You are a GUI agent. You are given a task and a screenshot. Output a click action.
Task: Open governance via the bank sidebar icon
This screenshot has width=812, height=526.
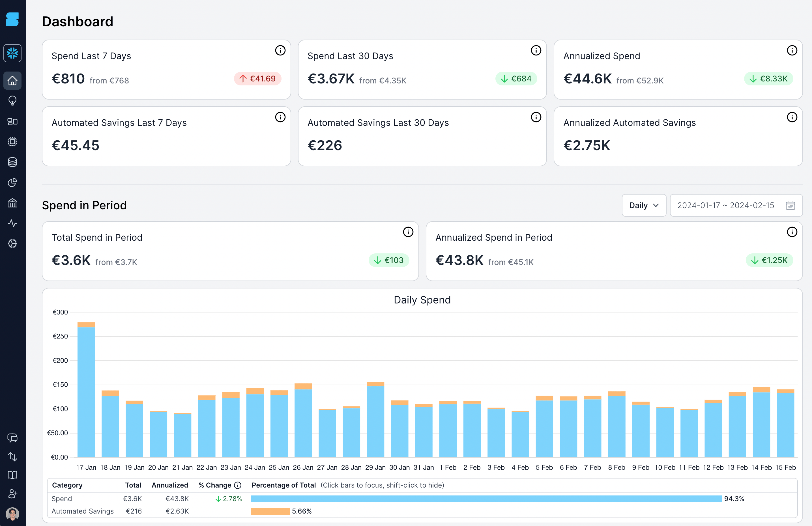tap(13, 203)
